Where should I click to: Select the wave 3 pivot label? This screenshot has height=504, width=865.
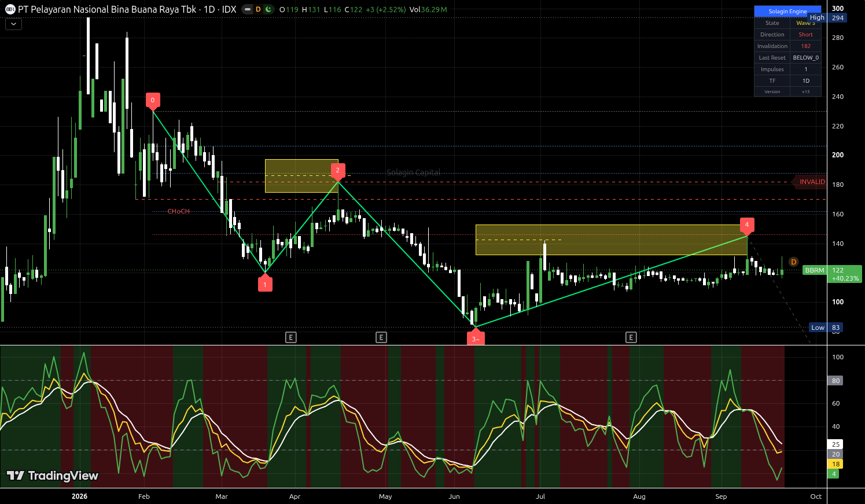(476, 337)
